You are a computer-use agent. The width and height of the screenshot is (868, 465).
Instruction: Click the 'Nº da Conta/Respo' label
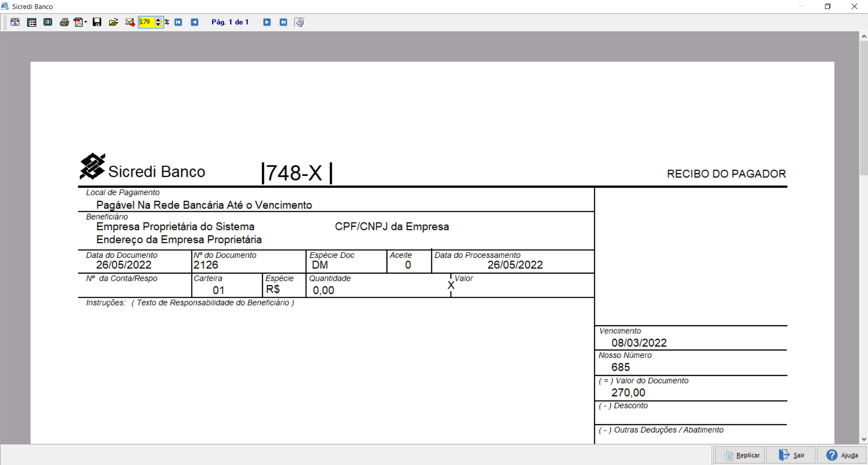click(x=122, y=278)
